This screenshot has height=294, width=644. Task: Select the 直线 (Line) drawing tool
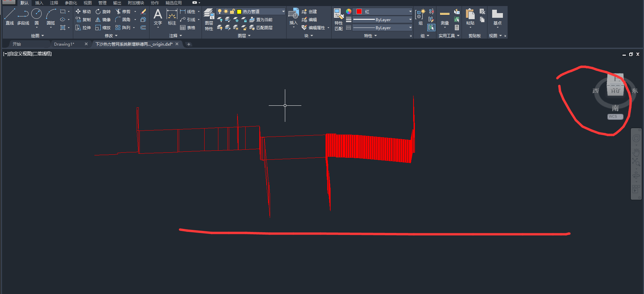point(10,17)
